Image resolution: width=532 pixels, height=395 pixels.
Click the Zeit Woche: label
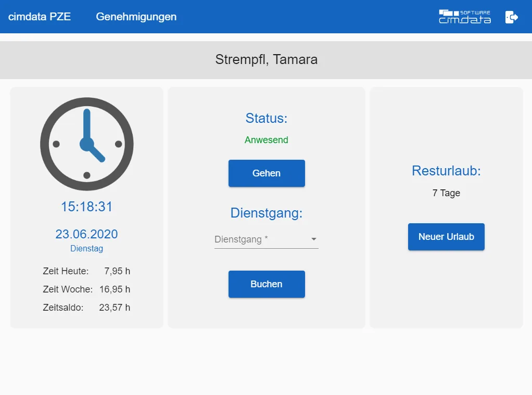pos(68,289)
